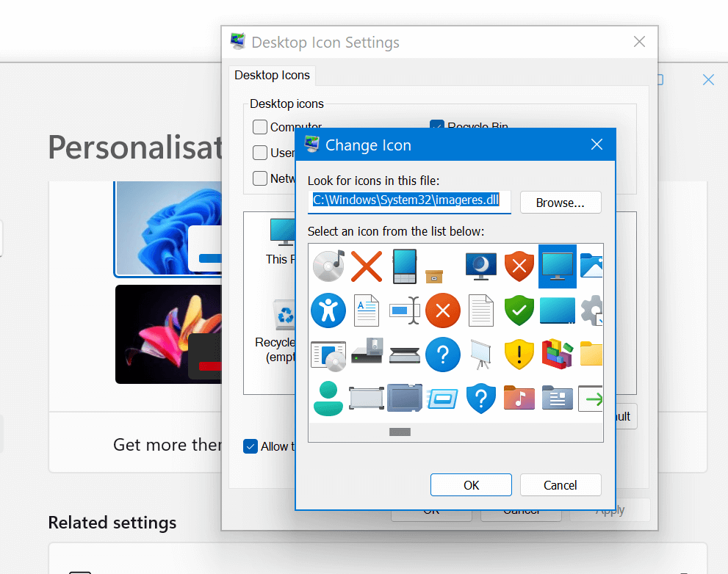Select the projector screen icon
The width and height of the screenshot is (728, 574).
(x=481, y=355)
